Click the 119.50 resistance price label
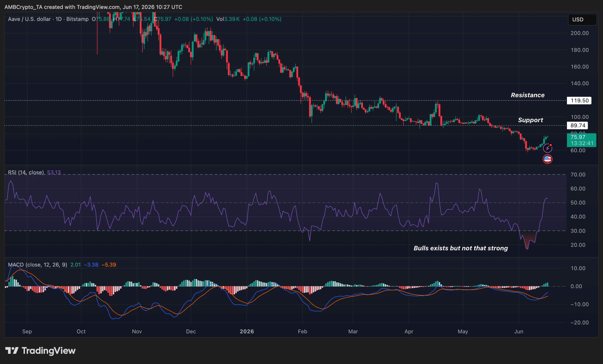603x364 pixels. 579,101
